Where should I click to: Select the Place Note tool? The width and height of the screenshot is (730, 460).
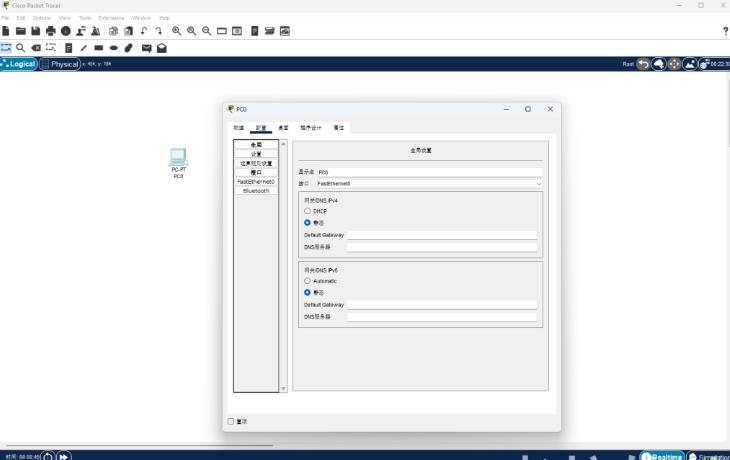click(x=68, y=48)
